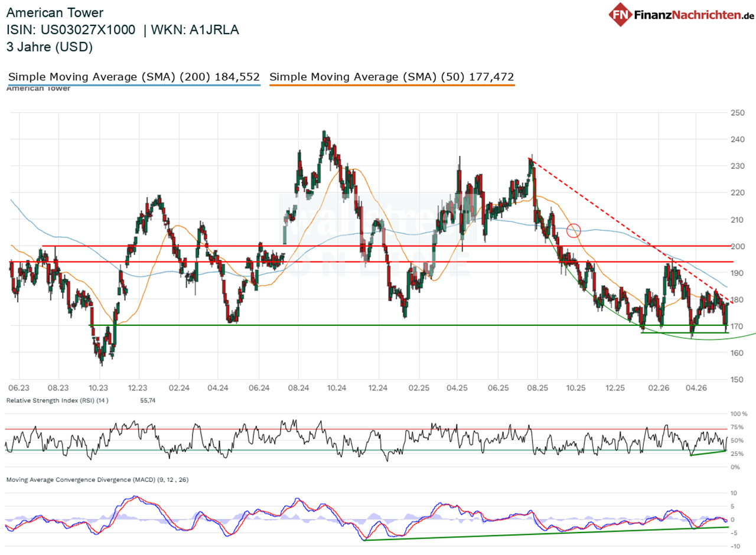
Task: Select the 3 Jahre (USD) period label
Action: click(x=50, y=47)
